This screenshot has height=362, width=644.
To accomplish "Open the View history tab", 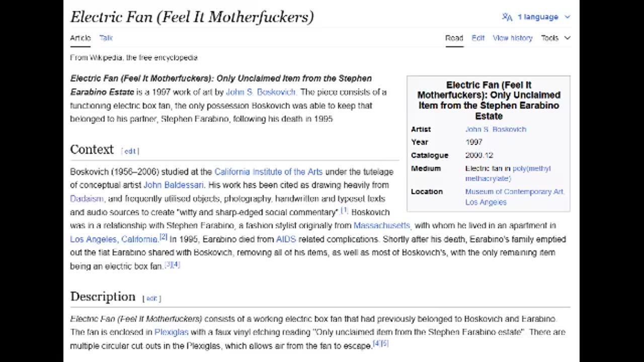I will (512, 38).
